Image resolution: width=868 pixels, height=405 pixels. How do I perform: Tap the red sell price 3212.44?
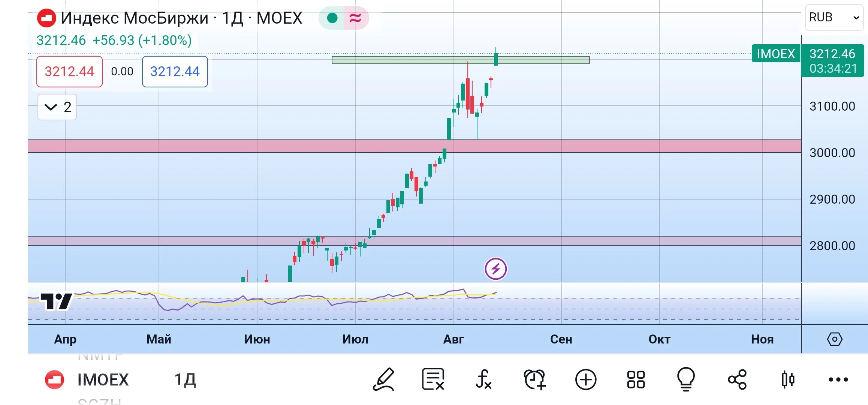(69, 72)
